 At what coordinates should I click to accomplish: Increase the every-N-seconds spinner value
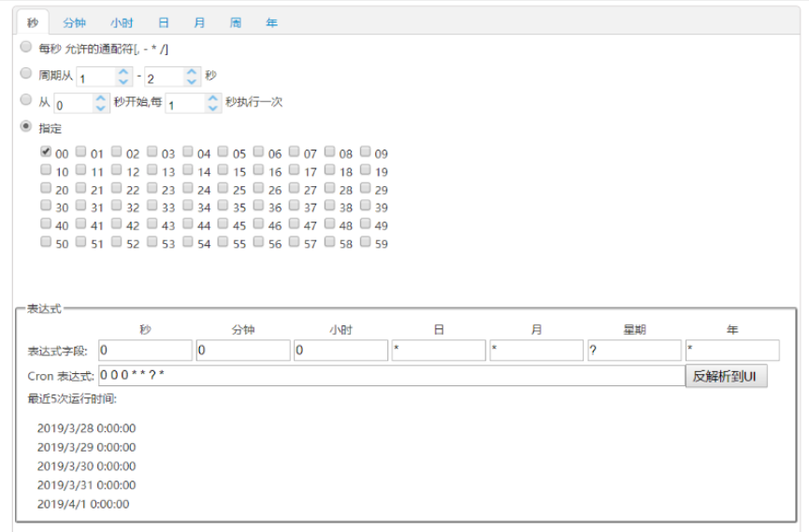[212, 98]
